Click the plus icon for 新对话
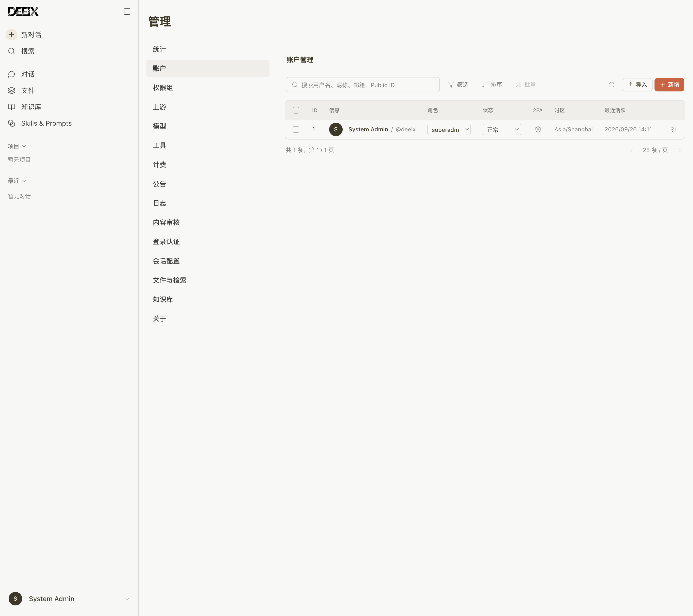693x616 pixels. [12, 35]
